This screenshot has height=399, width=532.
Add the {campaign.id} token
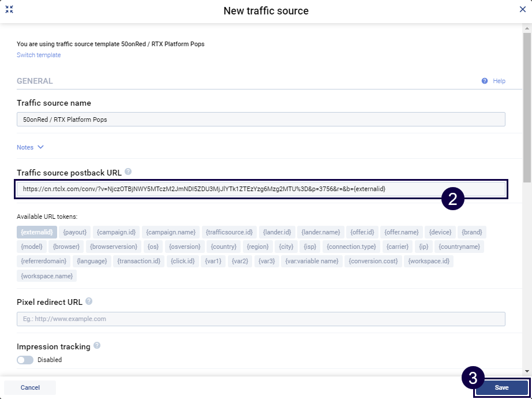point(116,232)
